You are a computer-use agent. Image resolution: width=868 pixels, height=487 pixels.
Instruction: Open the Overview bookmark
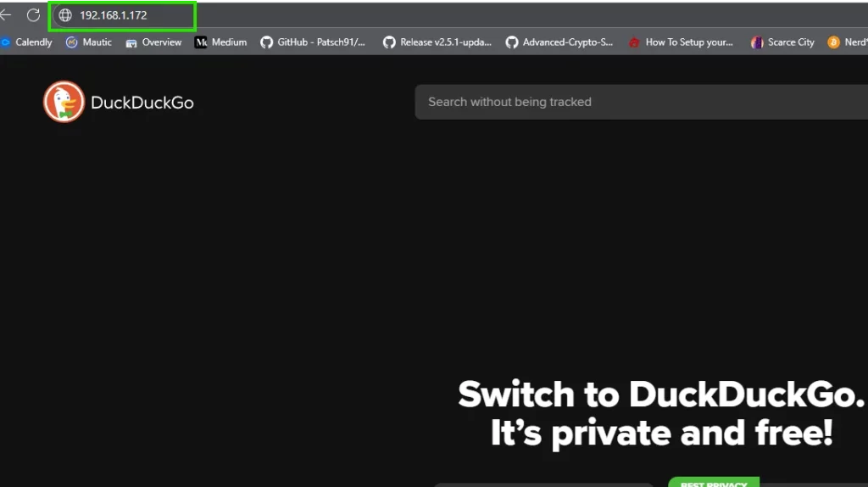tap(154, 42)
